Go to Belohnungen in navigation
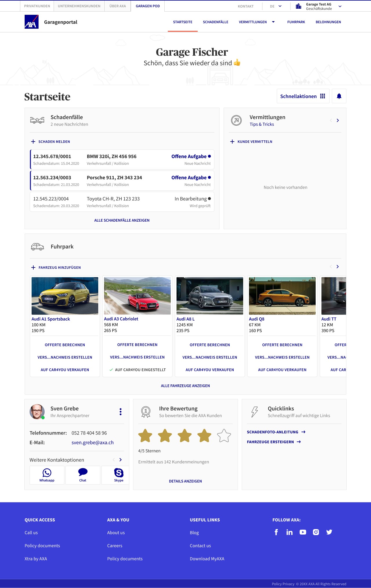Image resolution: width=371 pixels, height=588 pixels. (328, 22)
